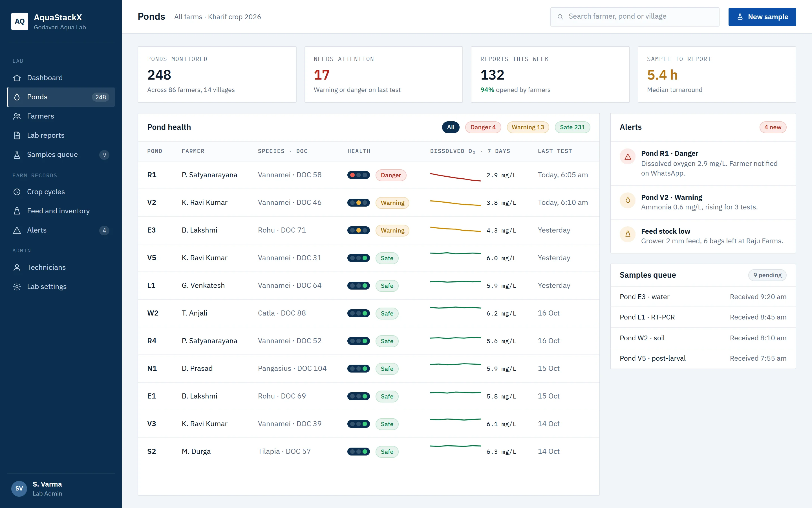
Task: Click Pangasius · DOC 104 cell
Action: (x=292, y=369)
